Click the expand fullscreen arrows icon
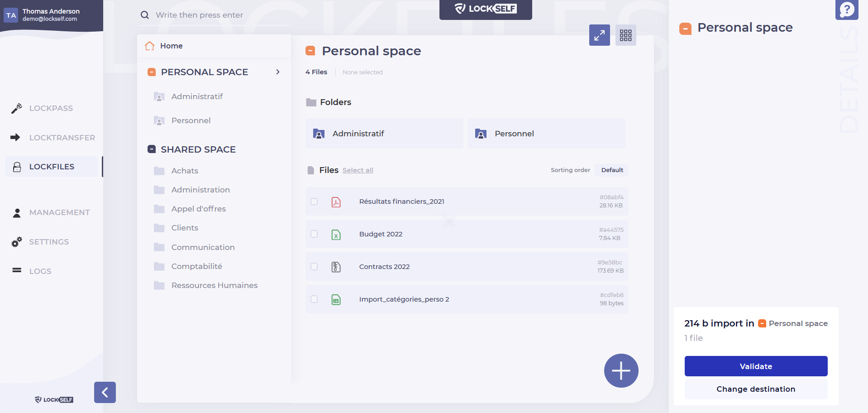The image size is (868, 413). coord(600,35)
